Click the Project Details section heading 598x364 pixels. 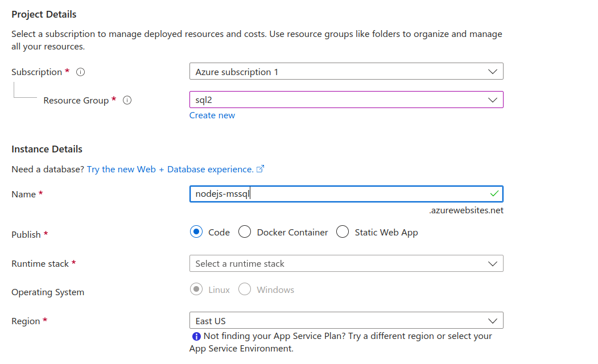pos(44,14)
